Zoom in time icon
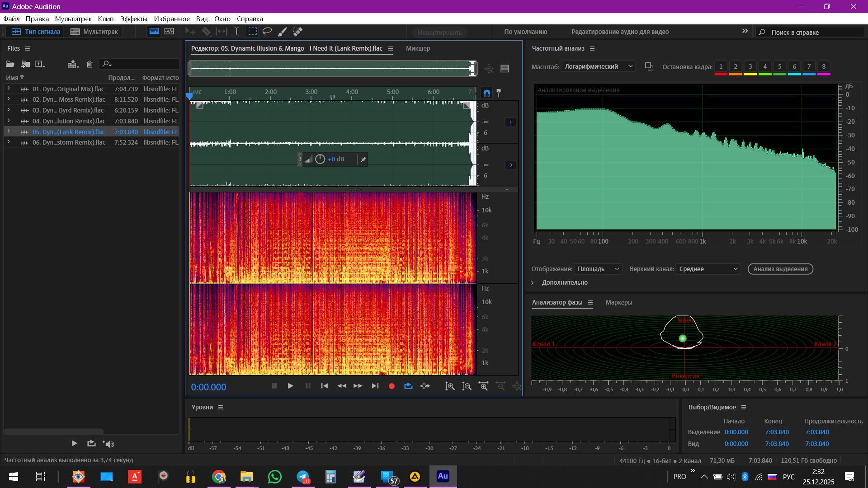 [x=484, y=386]
